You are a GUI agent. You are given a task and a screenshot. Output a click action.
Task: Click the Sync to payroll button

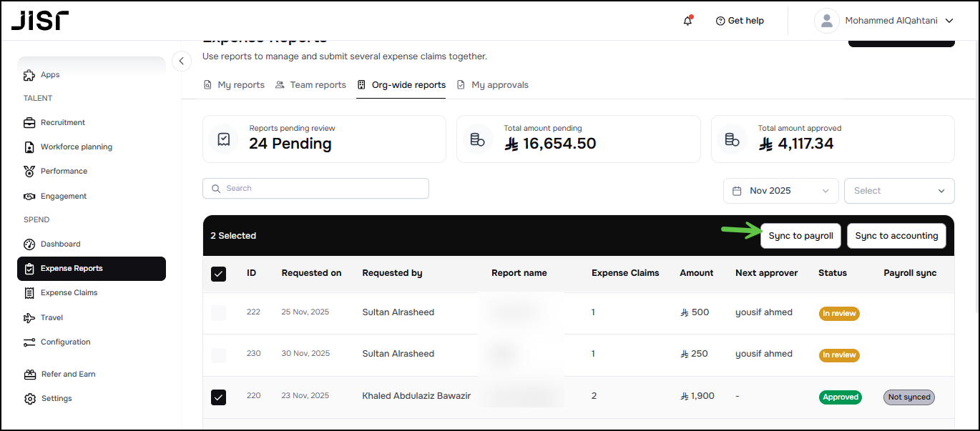pos(800,236)
